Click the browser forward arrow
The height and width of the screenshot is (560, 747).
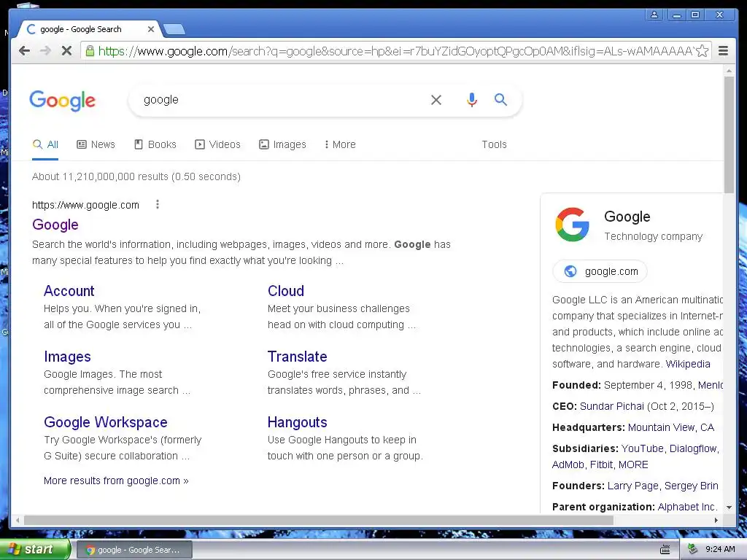45,51
